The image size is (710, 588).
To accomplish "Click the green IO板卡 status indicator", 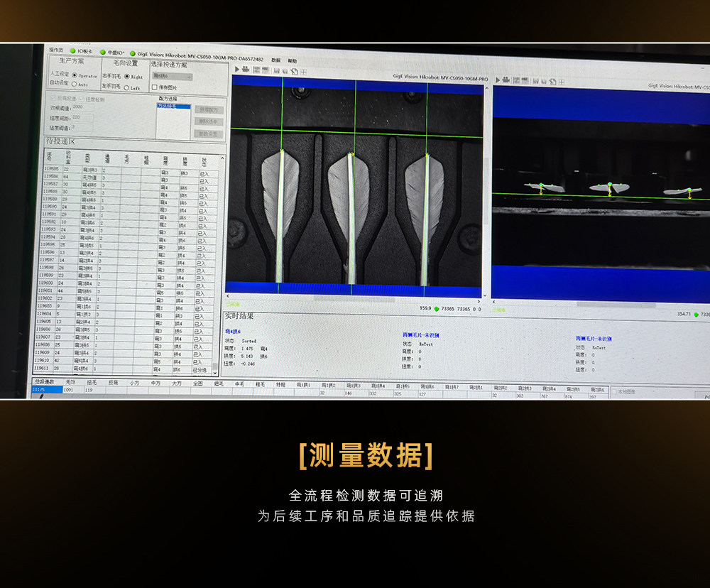I will pyautogui.click(x=72, y=50).
